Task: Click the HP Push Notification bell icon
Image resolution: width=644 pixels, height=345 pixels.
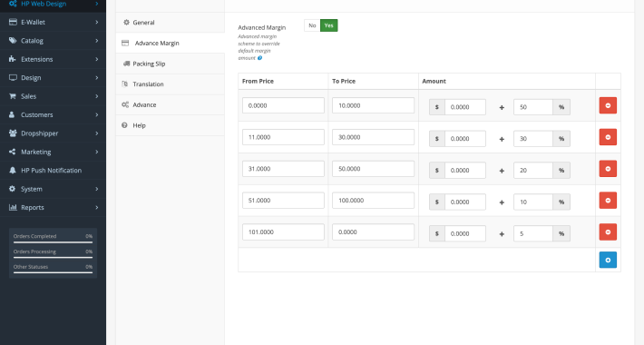Action: (13, 171)
